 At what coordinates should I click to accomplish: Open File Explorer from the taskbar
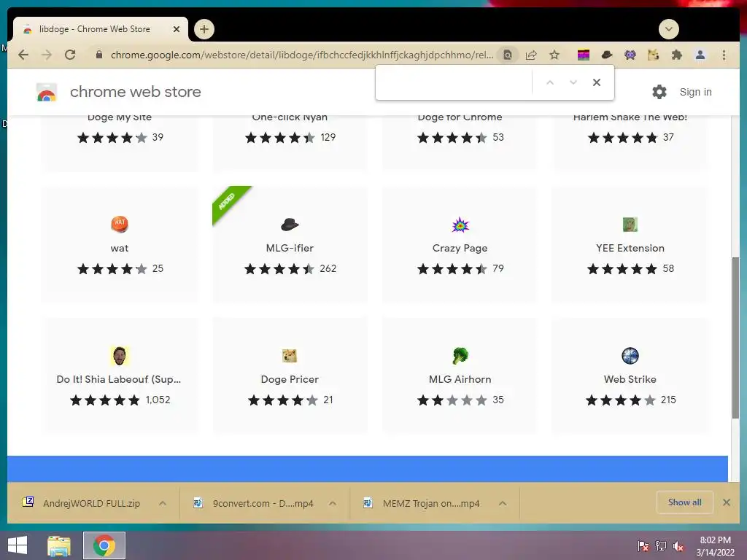click(59, 545)
